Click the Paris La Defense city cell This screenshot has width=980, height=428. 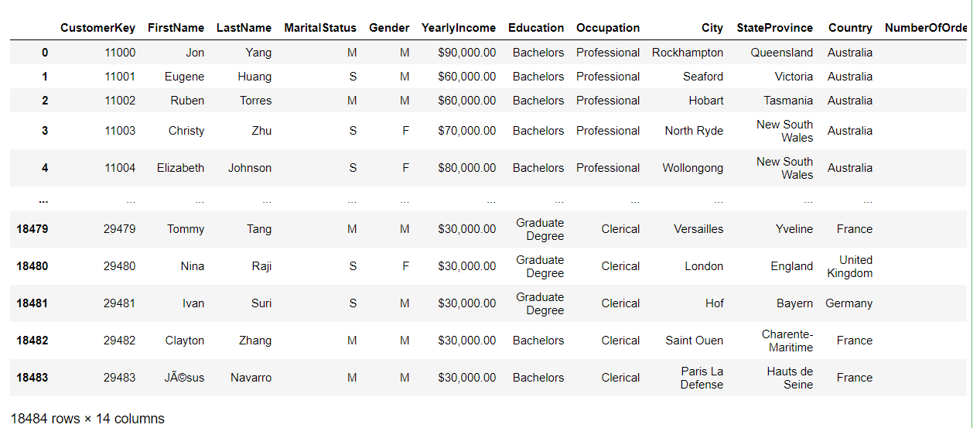point(702,378)
